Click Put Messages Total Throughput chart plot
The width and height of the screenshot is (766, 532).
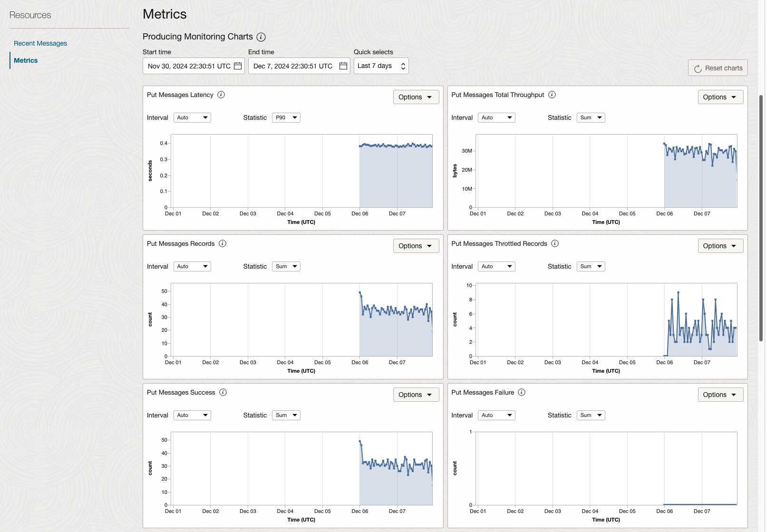click(x=607, y=171)
